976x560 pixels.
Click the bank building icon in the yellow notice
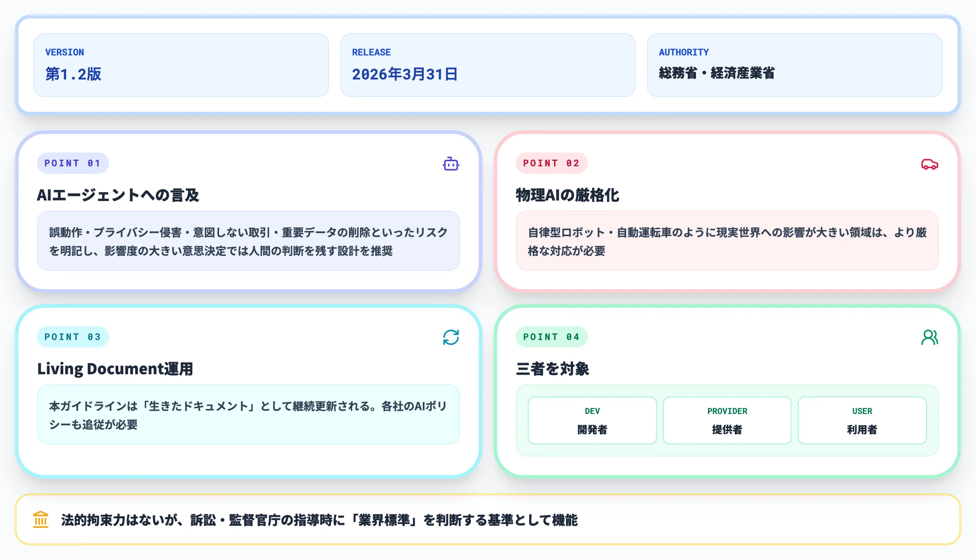41,519
